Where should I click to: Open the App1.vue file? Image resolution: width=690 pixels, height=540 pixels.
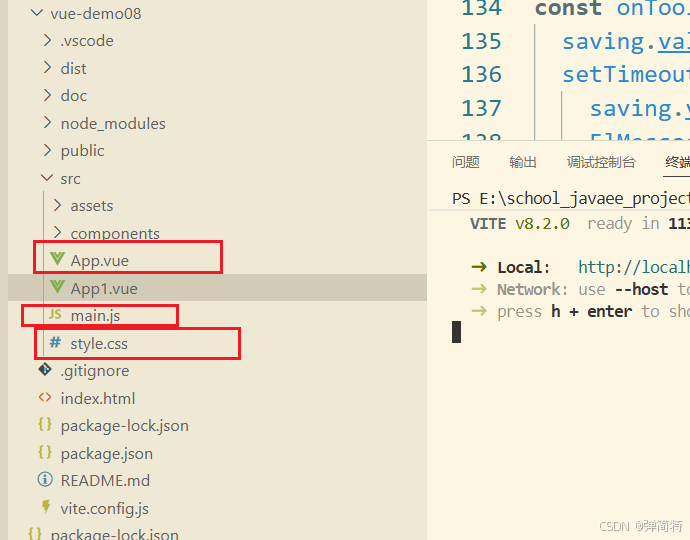[104, 289]
